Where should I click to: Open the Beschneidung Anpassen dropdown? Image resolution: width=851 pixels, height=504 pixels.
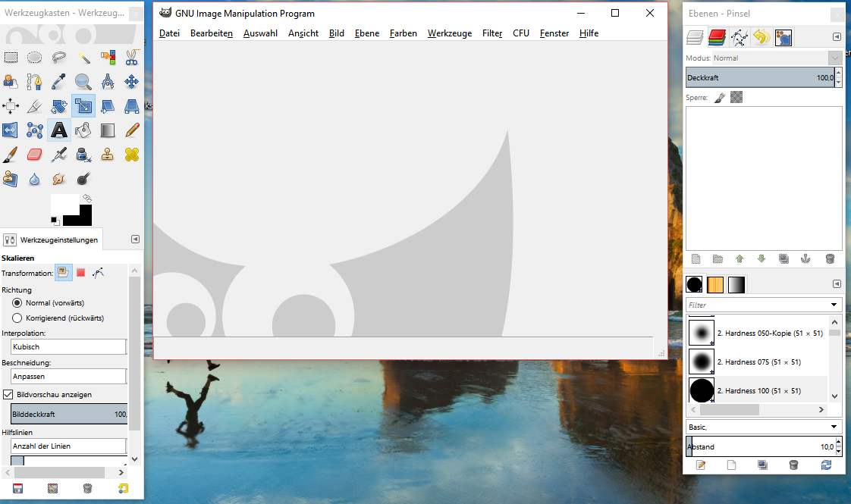pos(68,376)
